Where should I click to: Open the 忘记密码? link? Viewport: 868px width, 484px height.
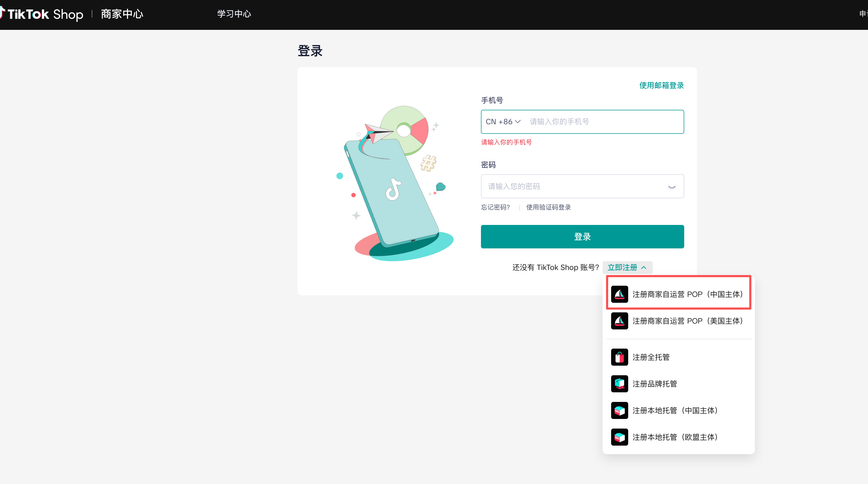pyautogui.click(x=495, y=207)
